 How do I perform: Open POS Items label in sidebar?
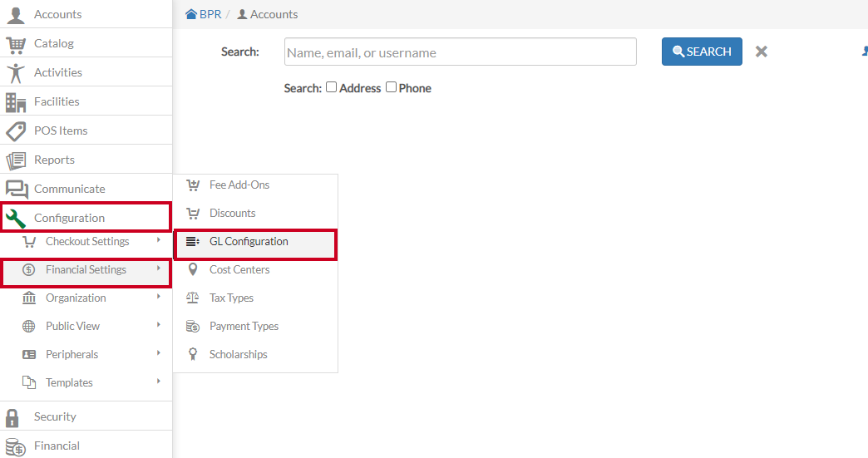tap(61, 131)
